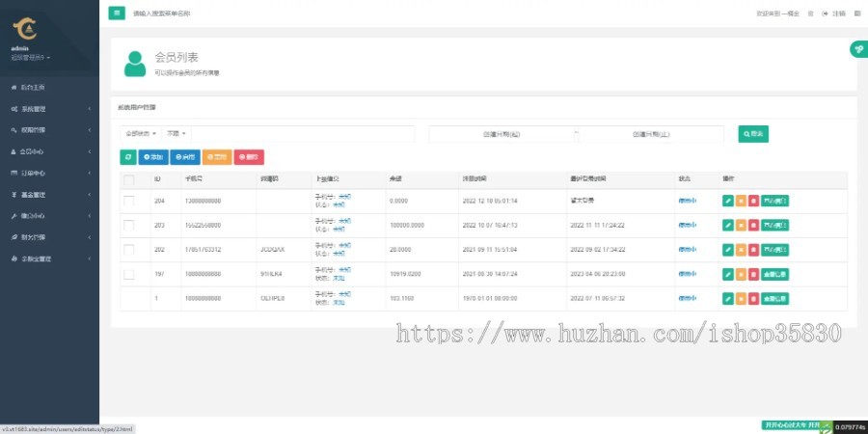This screenshot has height=434, width=868.
Task: Edit member 203 with the pencil icon
Action: click(728, 226)
